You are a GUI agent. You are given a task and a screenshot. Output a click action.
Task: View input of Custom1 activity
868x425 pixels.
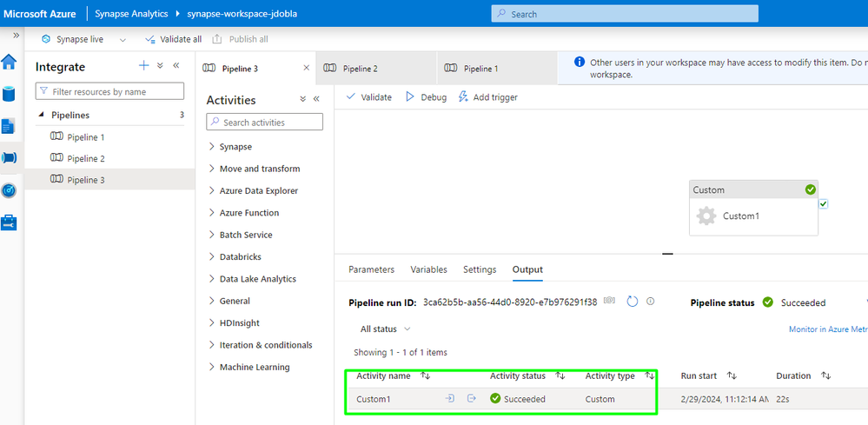(449, 398)
